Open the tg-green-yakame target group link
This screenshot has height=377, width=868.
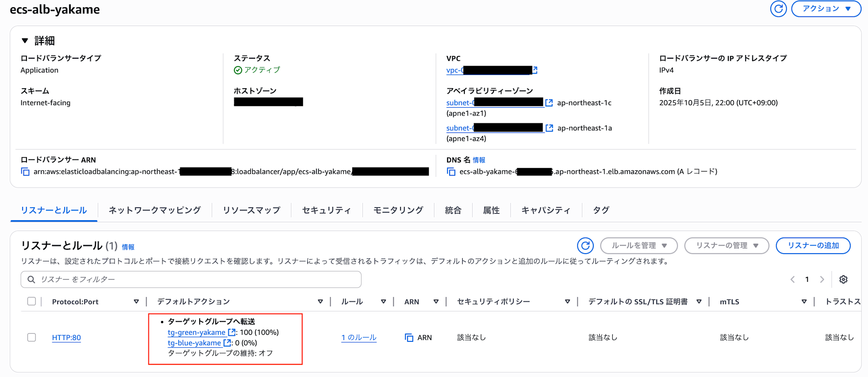click(197, 332)
